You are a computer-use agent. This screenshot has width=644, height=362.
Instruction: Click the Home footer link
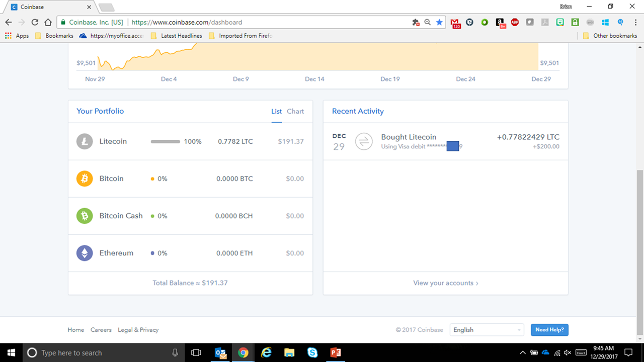click(x=76, y=330)
